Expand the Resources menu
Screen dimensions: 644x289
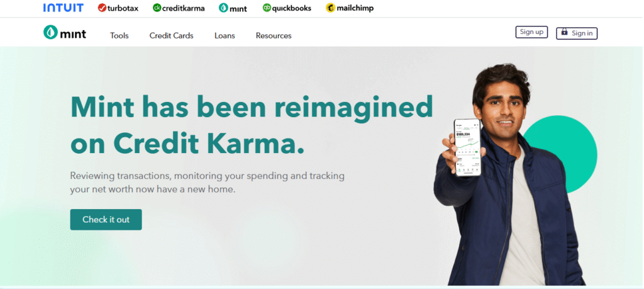[x=274, y=36]
